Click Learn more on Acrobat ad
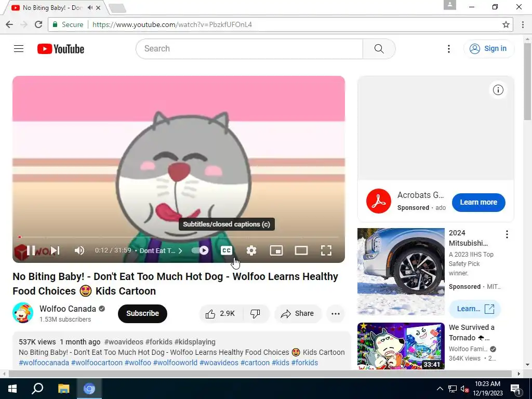The image size is (532, 399). tap(478, 202)
